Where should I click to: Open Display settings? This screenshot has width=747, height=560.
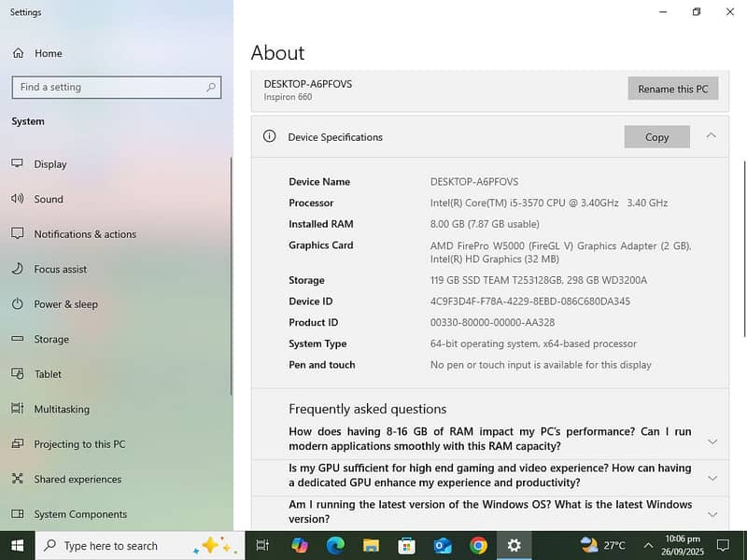50,164
